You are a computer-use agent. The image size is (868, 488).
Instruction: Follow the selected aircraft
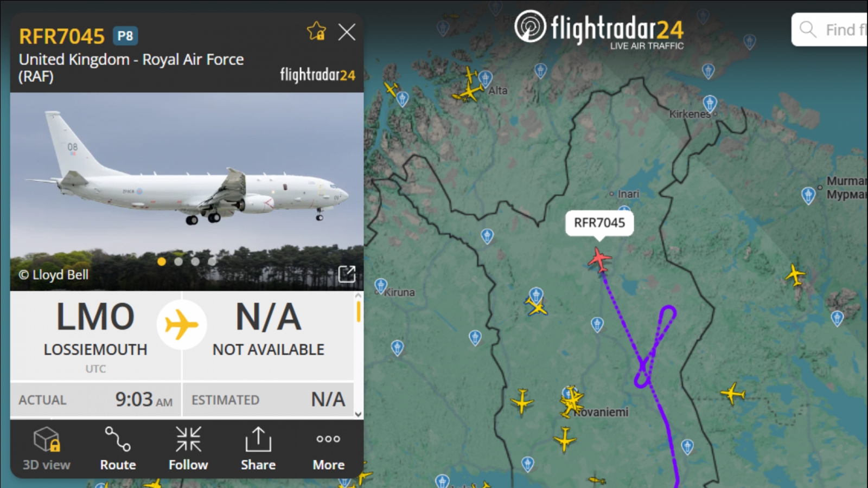pos(188,448)
